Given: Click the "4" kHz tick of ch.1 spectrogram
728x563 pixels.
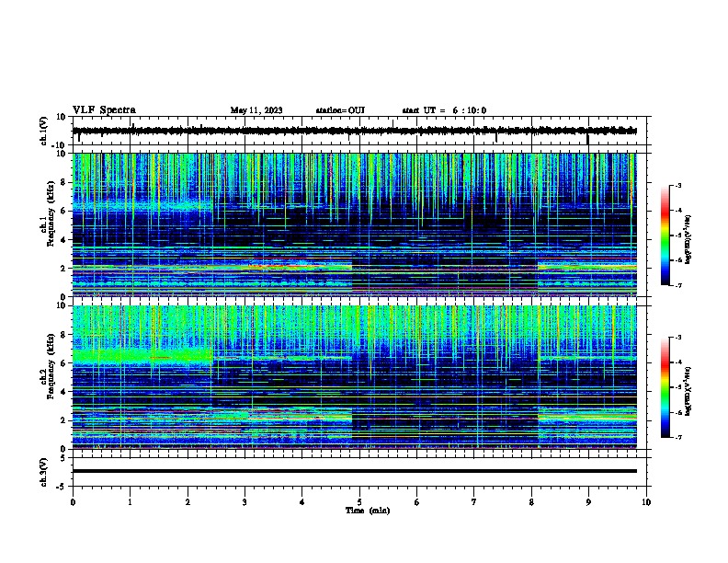Looking at the screenshot, I should point(64,240).
